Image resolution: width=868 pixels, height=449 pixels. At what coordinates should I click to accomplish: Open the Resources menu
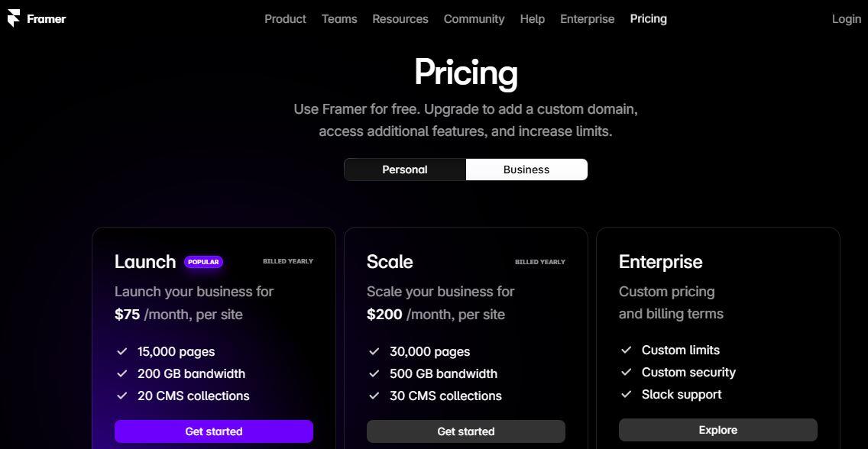[x=400, y=19]
